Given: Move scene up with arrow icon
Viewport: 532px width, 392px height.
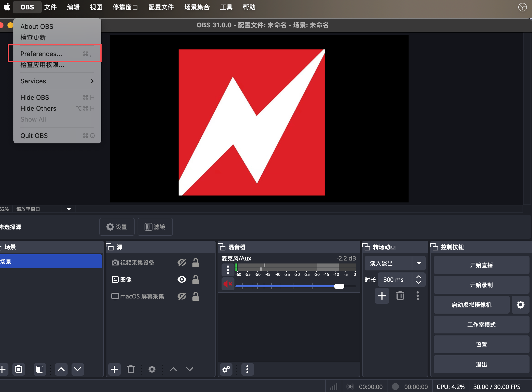Looking at the screenshot, I should click(x=61, y=369).
